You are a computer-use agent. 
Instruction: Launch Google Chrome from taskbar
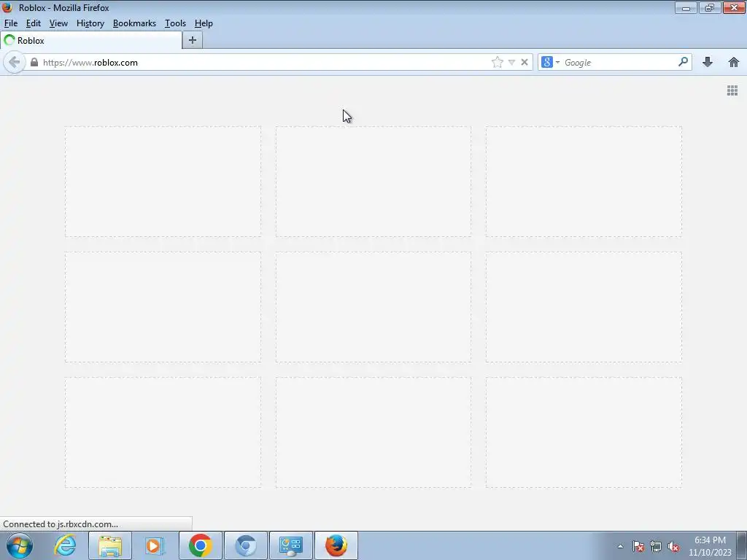tap(201, 545)
